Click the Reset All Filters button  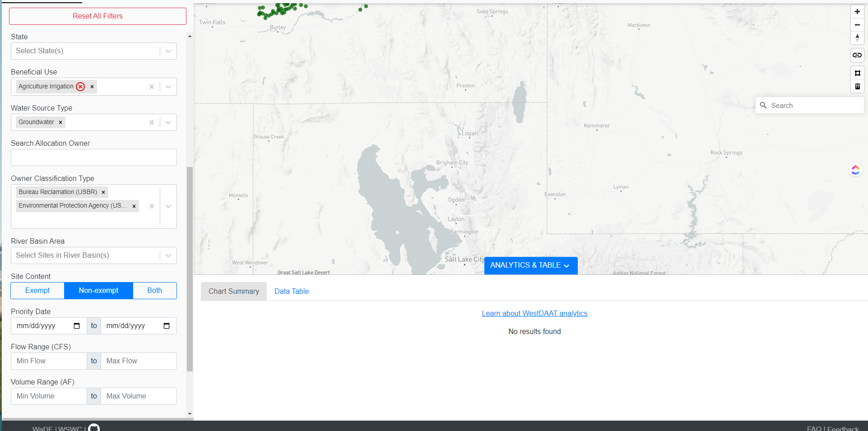click(x=97, y=16)
